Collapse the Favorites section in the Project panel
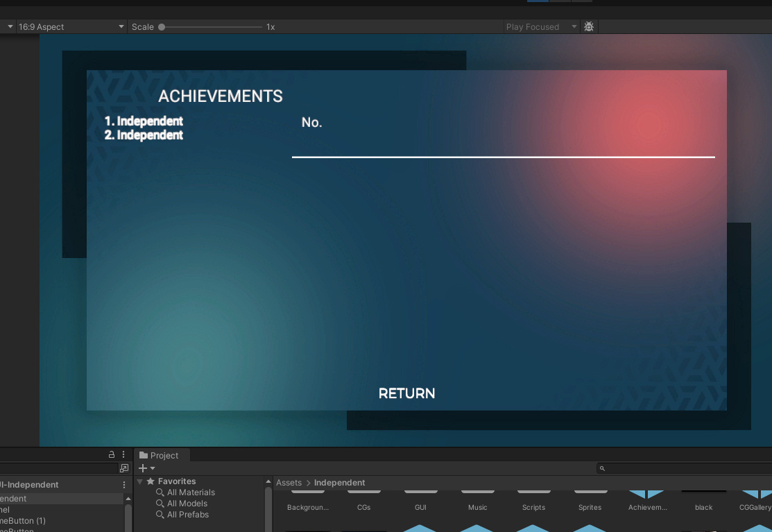 click(x=139, y=481)
